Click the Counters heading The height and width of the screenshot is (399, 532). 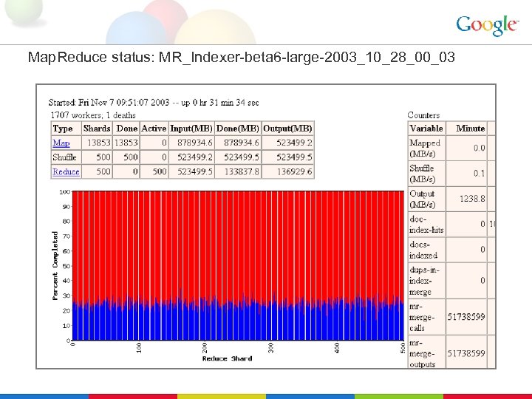click(423, 115)
